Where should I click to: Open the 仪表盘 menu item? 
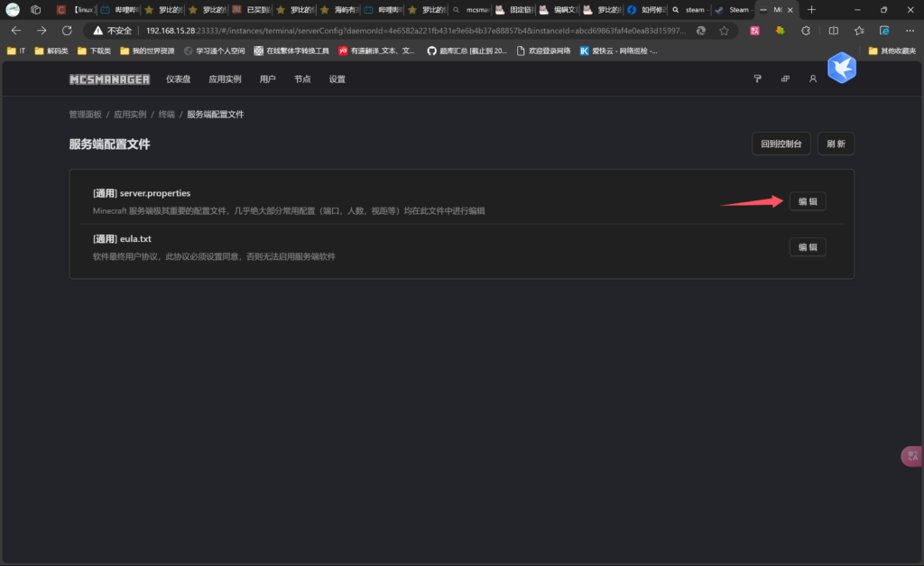point(179,79)
